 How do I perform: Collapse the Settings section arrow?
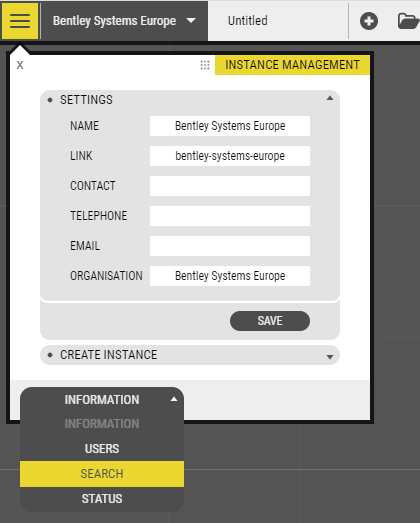point(330,98)
